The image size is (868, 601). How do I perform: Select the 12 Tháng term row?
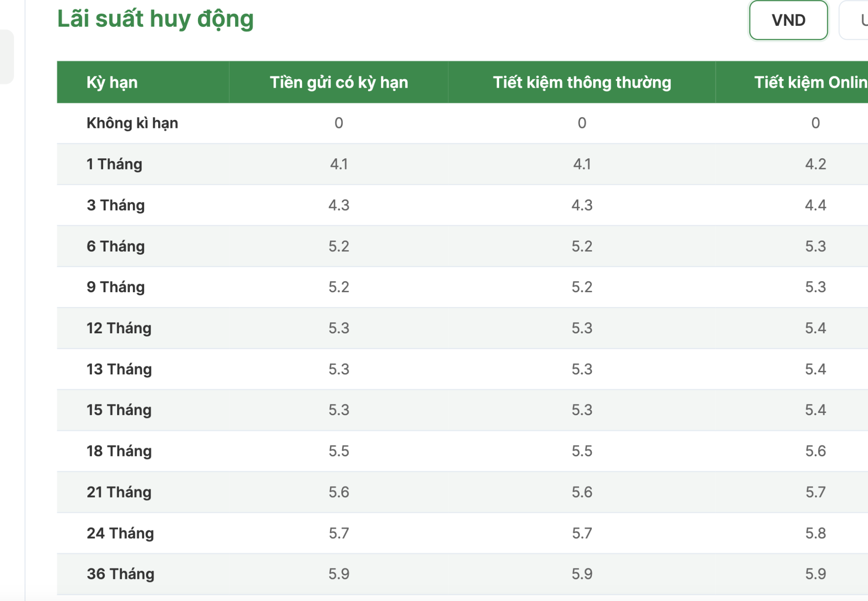pyautogui.click(x=119, y=328)
